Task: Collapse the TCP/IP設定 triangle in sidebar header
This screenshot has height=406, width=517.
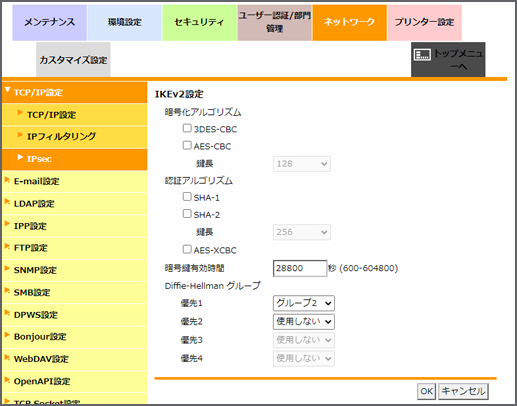Action: pos(7,90)
